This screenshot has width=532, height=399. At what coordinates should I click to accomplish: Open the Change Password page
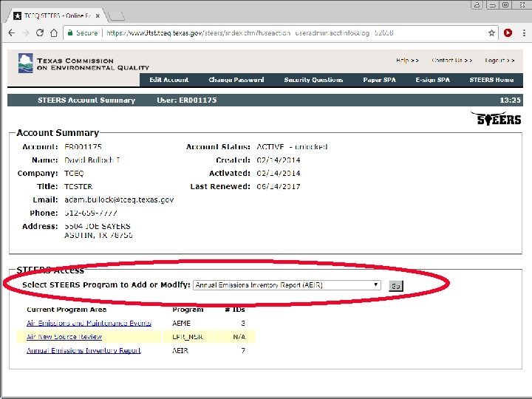(236, 80)
